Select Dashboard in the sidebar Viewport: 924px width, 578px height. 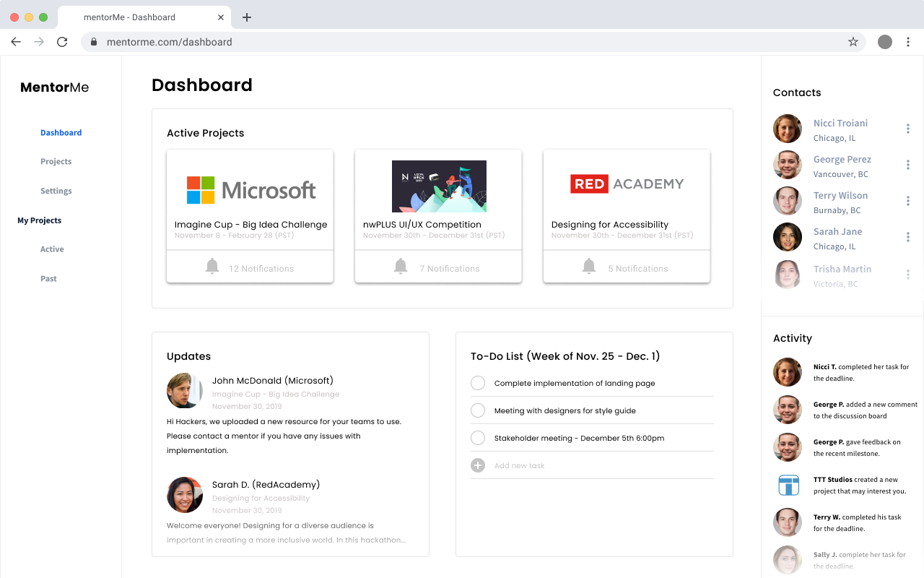click(61, 132)
